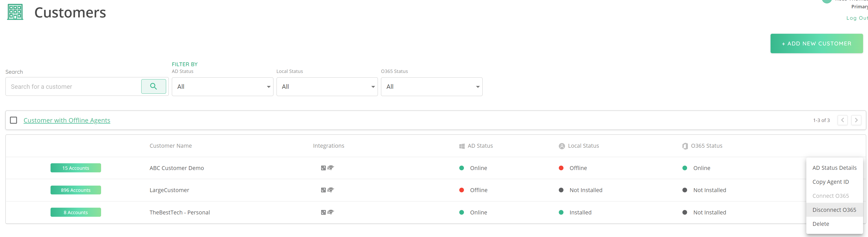Go to next page arrow

(x=856, y=120)
